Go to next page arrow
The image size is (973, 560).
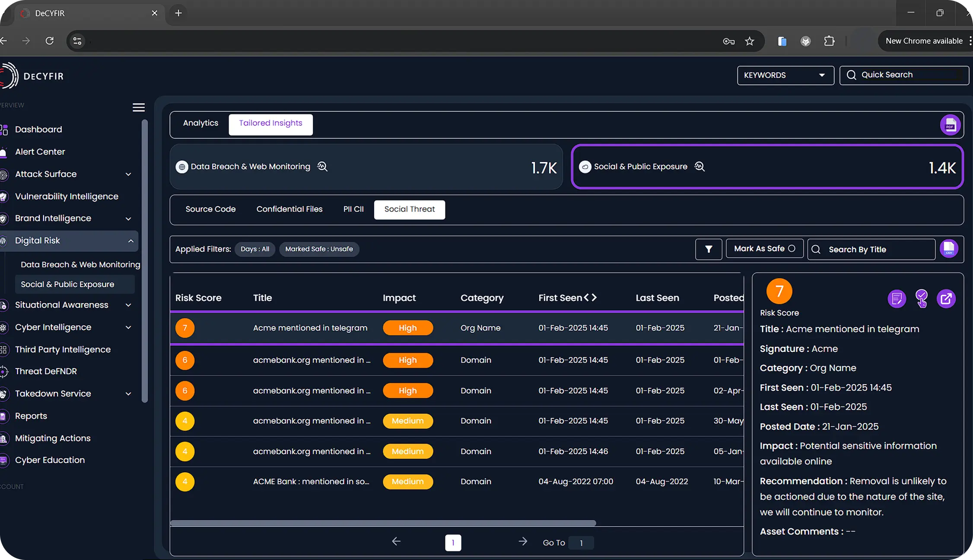tap(522, 541)
